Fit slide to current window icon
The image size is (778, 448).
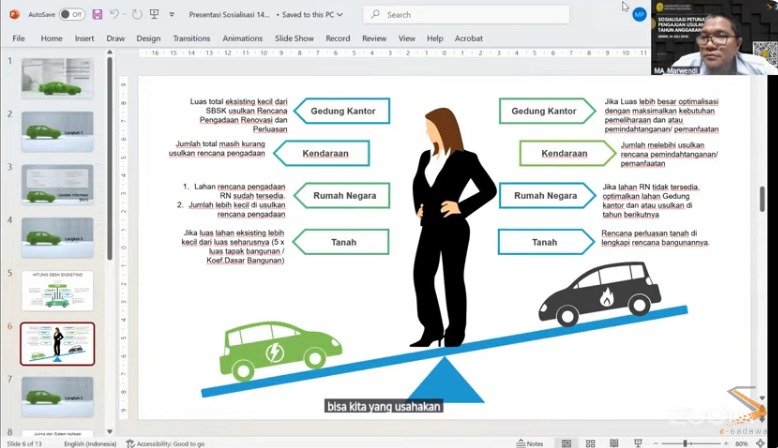pos(760,444)
